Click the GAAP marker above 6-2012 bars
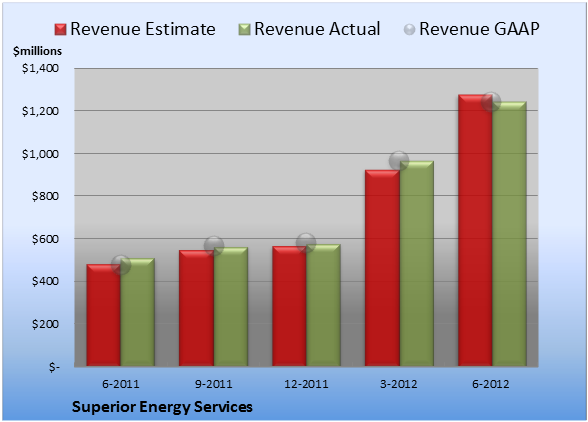Screen dimensions: 588x422 (491, 101)
